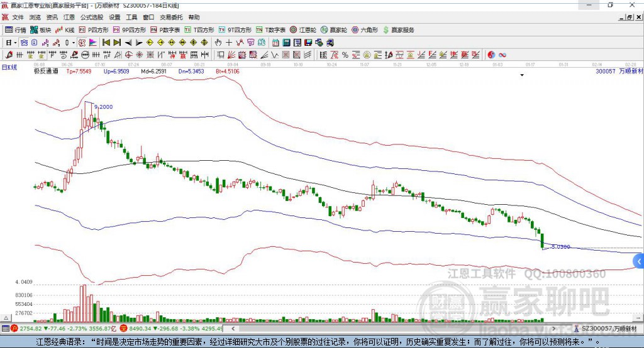The width and height of the screenshot is (644, 348).
Task: Open the P四方形 tool
Action: tap(93, 30)
